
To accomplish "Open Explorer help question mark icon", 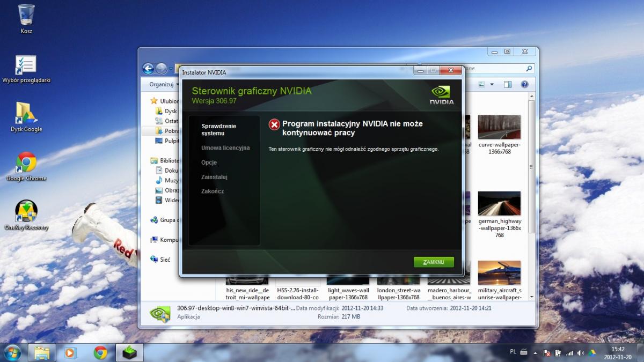I will 525,84.
